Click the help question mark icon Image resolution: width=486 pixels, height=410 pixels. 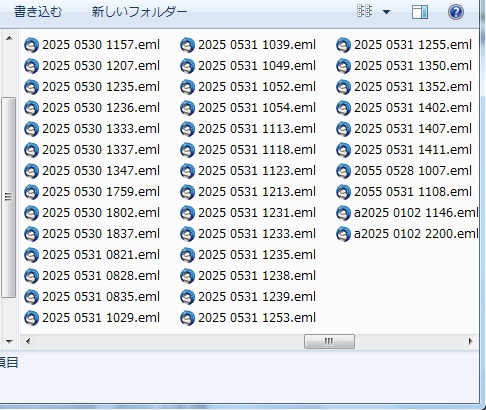point(456,12)
